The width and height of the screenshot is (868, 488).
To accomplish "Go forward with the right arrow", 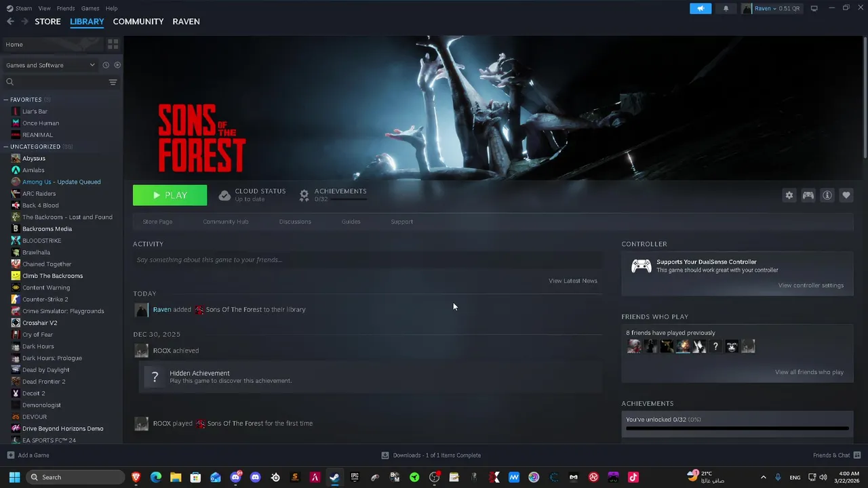I will click(24, 22).
